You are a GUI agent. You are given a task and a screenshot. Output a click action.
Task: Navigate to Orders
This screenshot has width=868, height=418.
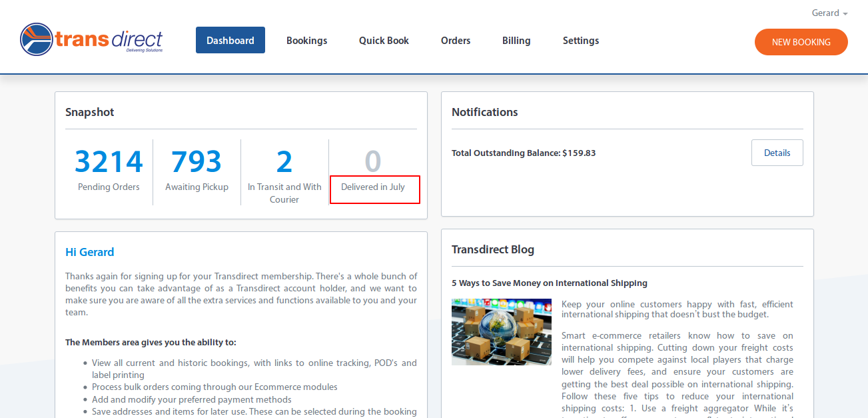456,41
